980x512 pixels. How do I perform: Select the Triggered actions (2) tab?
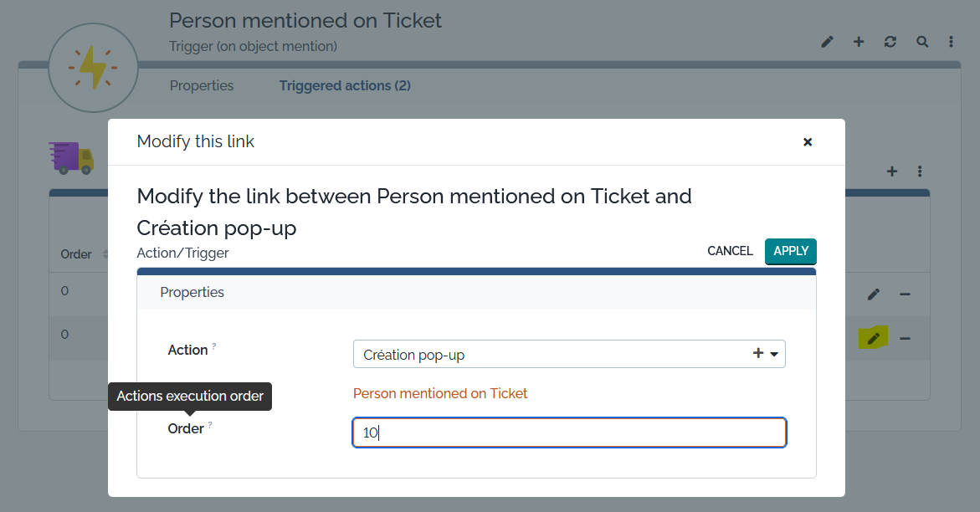point(345,85)
